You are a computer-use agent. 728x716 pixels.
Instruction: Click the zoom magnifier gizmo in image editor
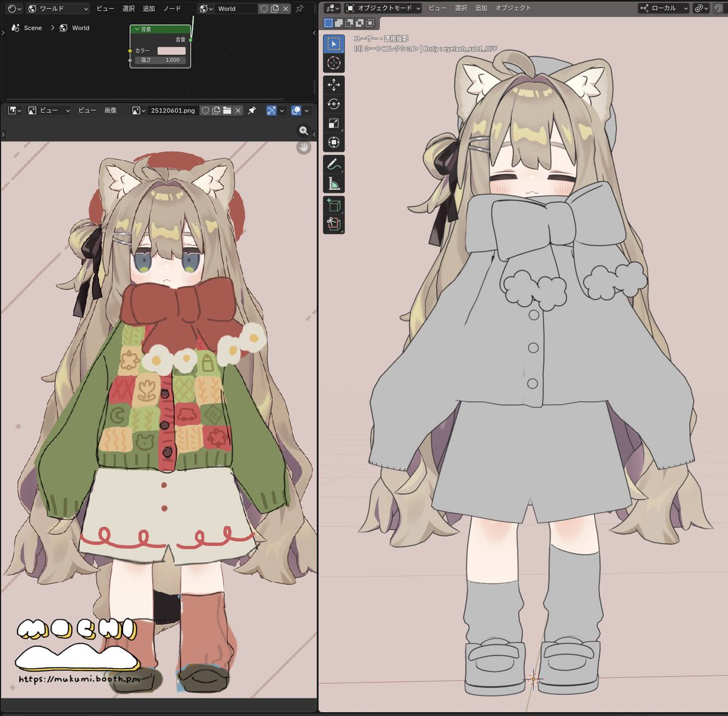click(303, 131)
